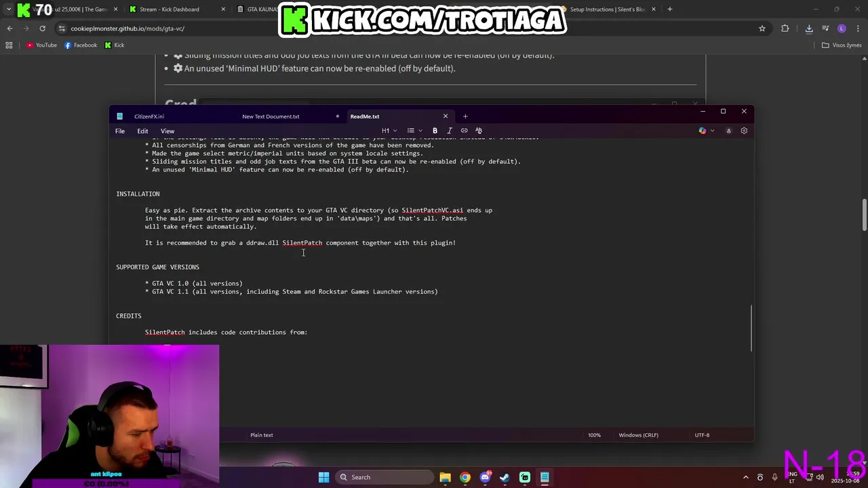This screenshot has height=488, width=868.
Task: Open Visos žymės bookmarks folder
Action: click(842, 45)
